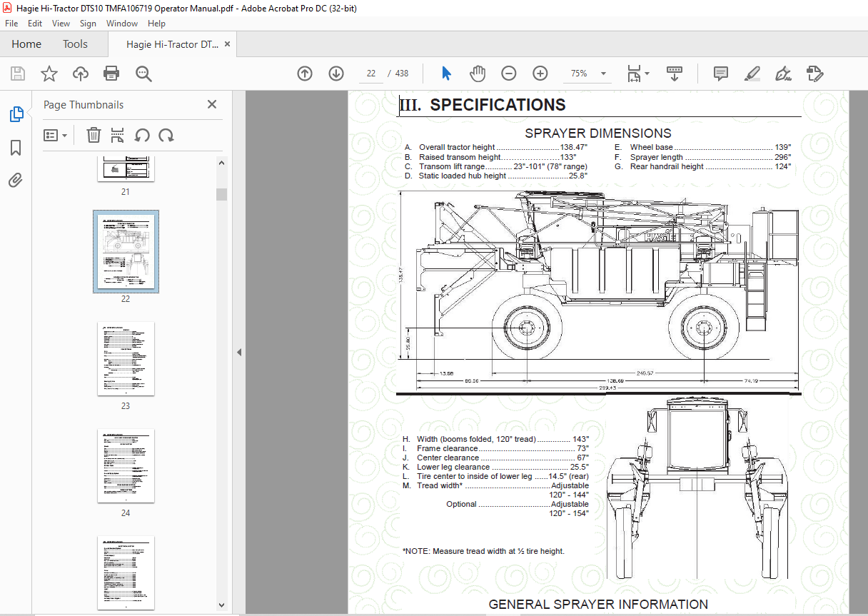The height and width of the screenshot is (616, 868).
Task: Open the print pages icon in the thumbnails toolbar
Action: [x=118, y=135]
